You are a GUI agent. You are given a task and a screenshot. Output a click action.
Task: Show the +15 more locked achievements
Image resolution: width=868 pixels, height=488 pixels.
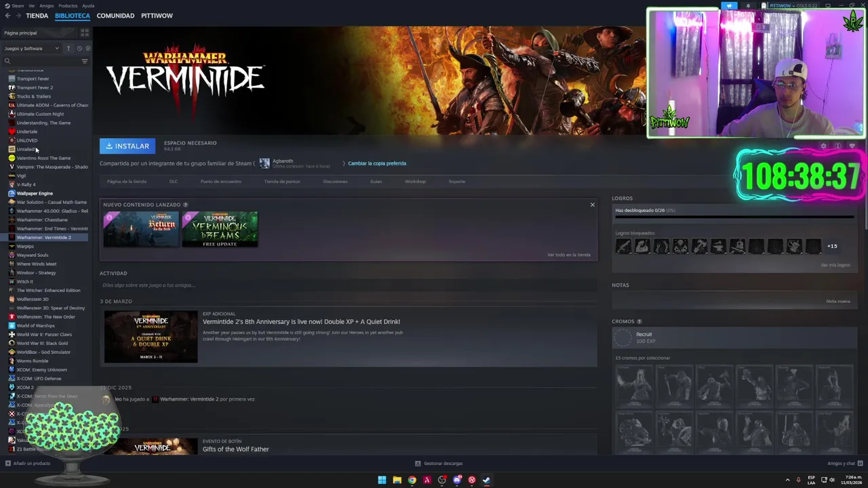click(x=832, y=246)
